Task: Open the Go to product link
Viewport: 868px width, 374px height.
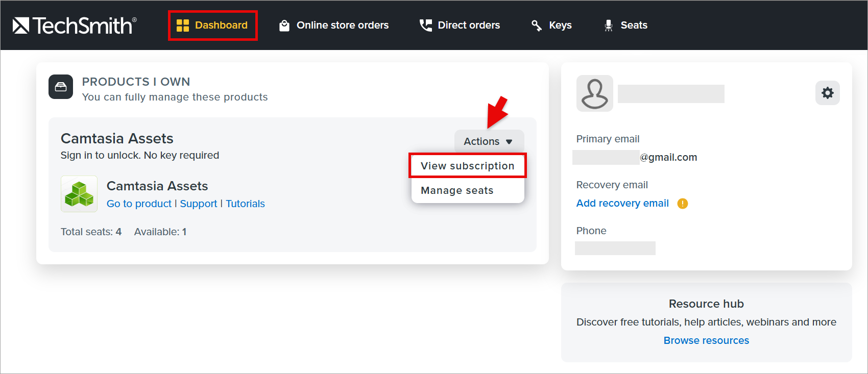Action: [x=139, y=204]
